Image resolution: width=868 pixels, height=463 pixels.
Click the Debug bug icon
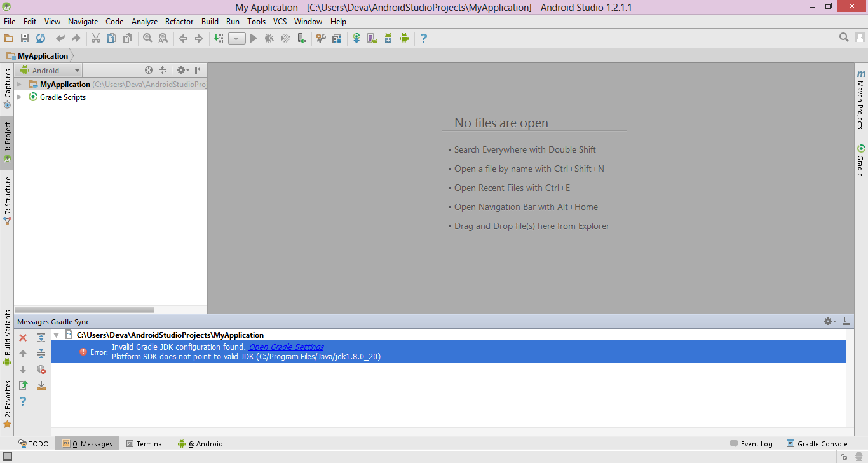coord(269,38)
